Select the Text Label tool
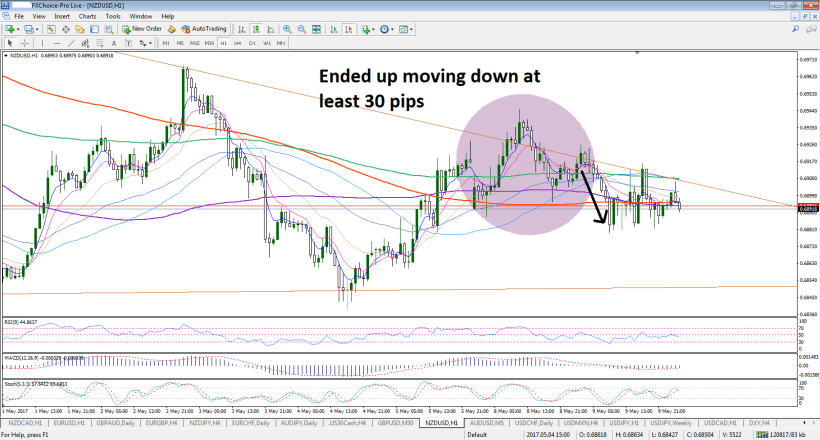The width and height of the screenshot is (820, 440). [x=128, y=43]
